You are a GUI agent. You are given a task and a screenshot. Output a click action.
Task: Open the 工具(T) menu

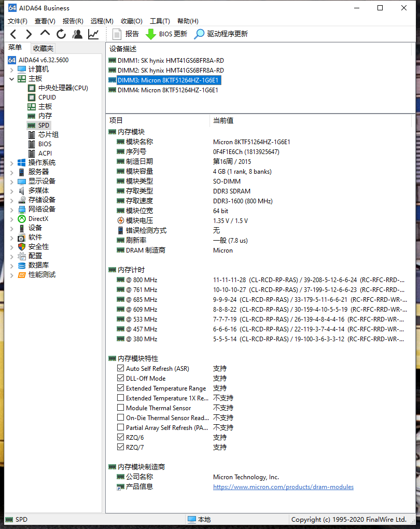coord(160,21)
